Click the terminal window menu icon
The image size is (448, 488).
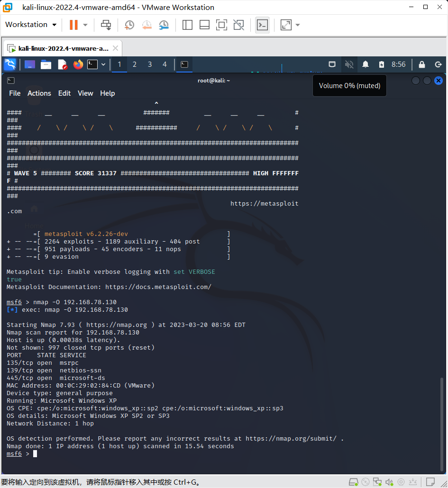[x=11, y=81]
